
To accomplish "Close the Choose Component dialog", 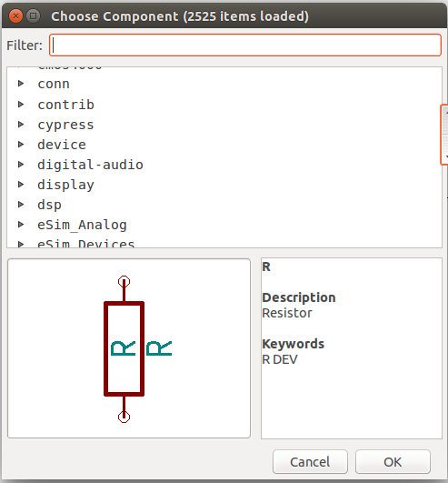I will (x=15, y=15).
